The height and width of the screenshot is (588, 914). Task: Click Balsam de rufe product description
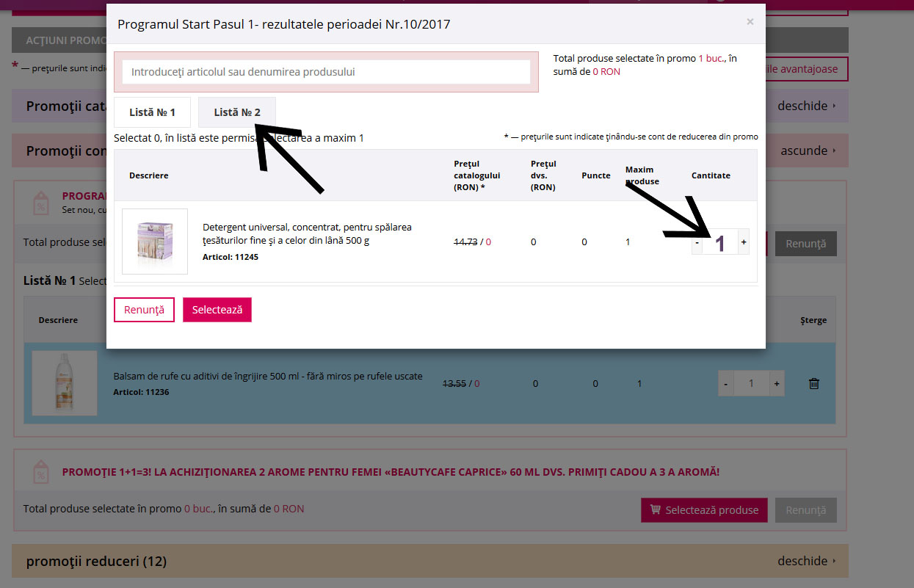[x=268, y=376]
